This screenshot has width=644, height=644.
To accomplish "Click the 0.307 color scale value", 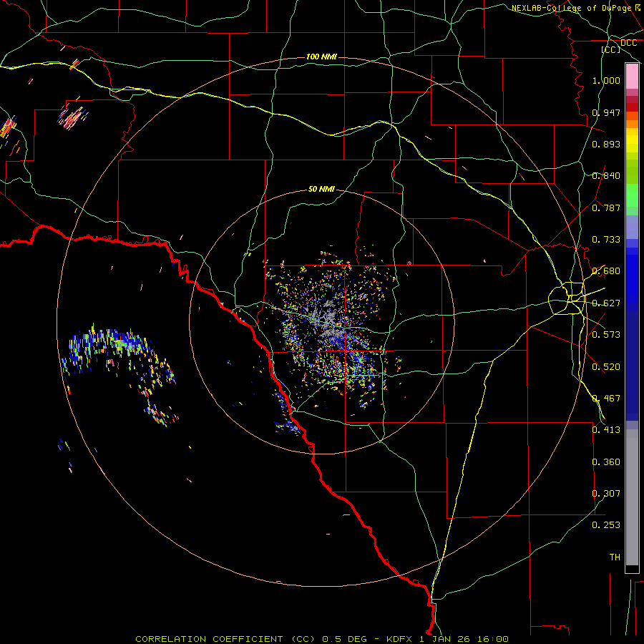I will (x=606, y=494).
